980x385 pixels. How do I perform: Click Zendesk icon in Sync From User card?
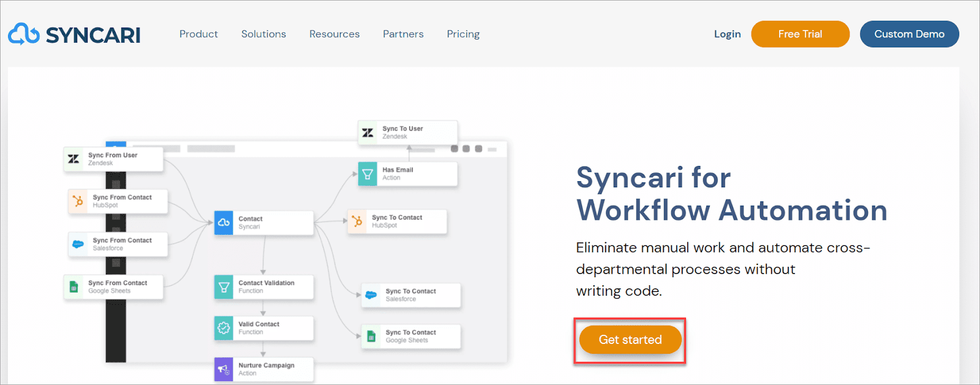click(73, 159)
